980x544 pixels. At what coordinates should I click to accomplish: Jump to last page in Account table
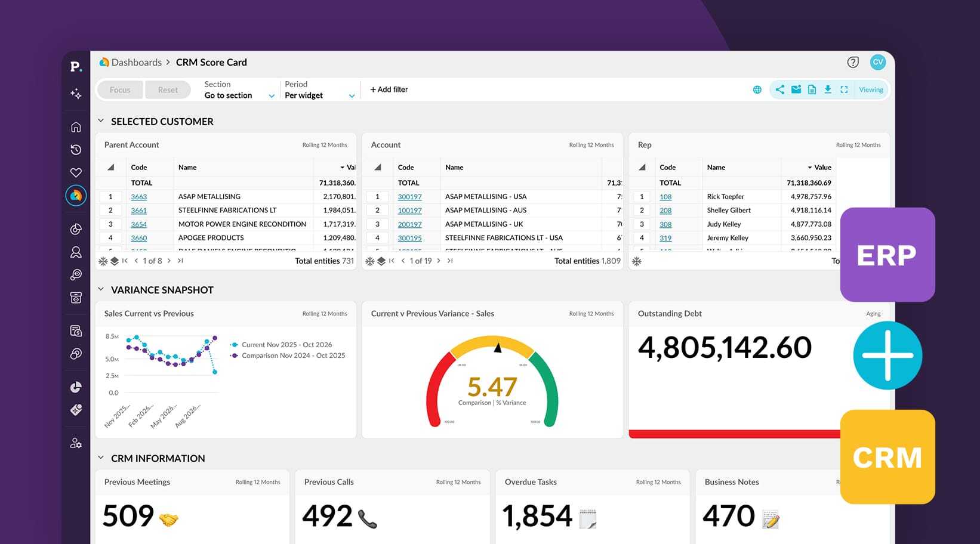[x=450, y=261]
